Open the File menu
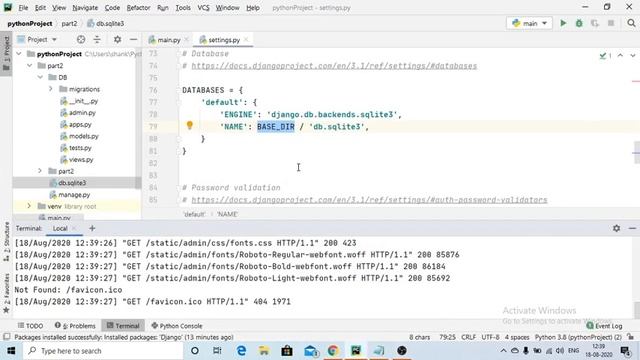Screen dimensions: 640x360 (23, 7)
